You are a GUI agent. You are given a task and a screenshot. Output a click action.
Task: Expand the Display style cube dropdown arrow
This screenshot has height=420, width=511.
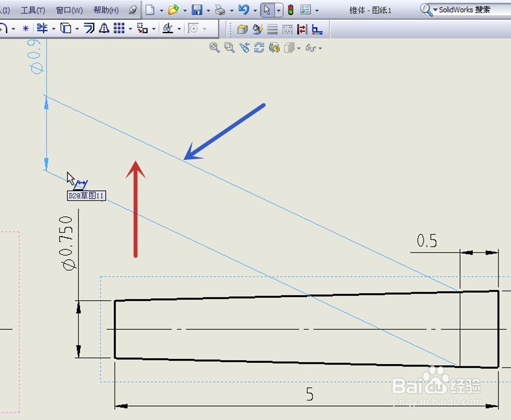coord(298,48)
